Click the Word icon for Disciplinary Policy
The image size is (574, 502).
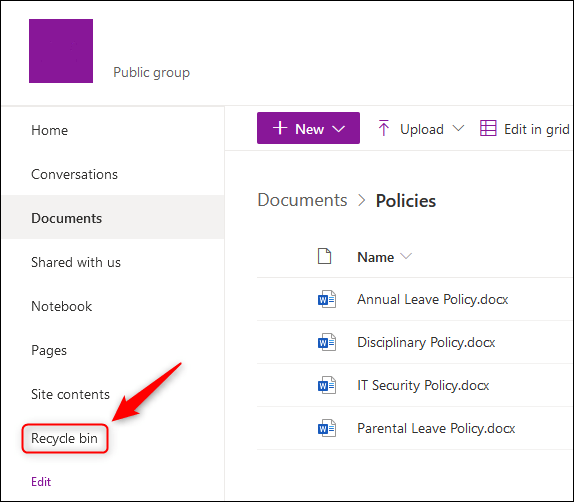click(x=327, y=342)
